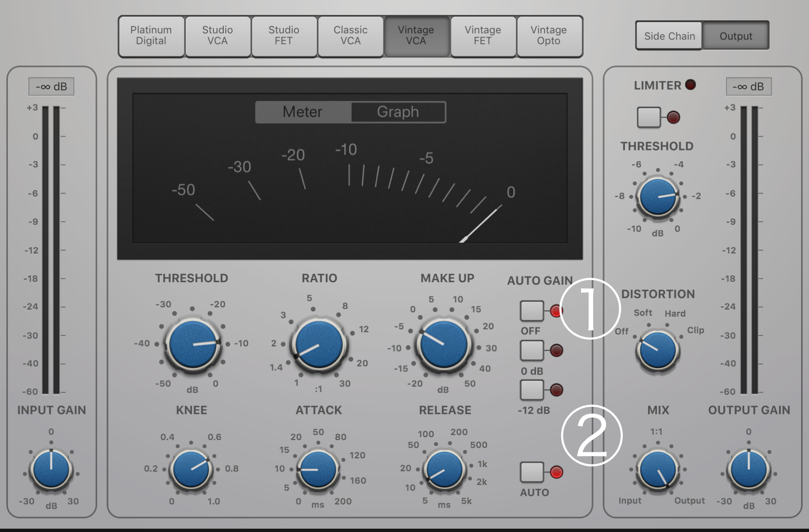This screenshot has width=809, height=532.
Task: Click the Input Gain knob
Action: 51,470
